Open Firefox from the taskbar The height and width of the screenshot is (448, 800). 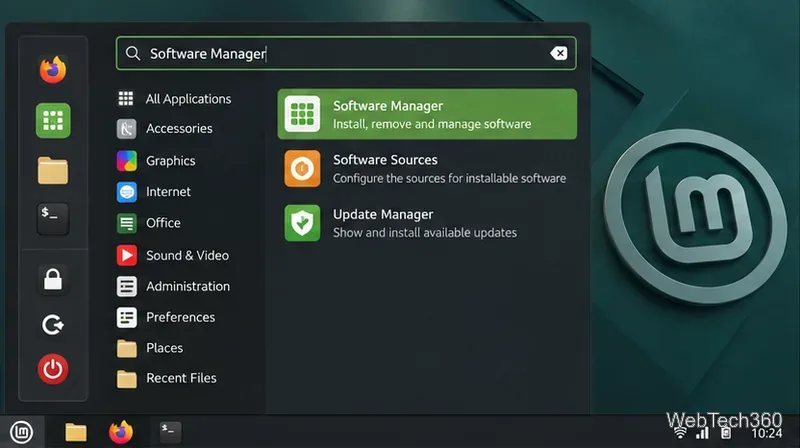121,432
